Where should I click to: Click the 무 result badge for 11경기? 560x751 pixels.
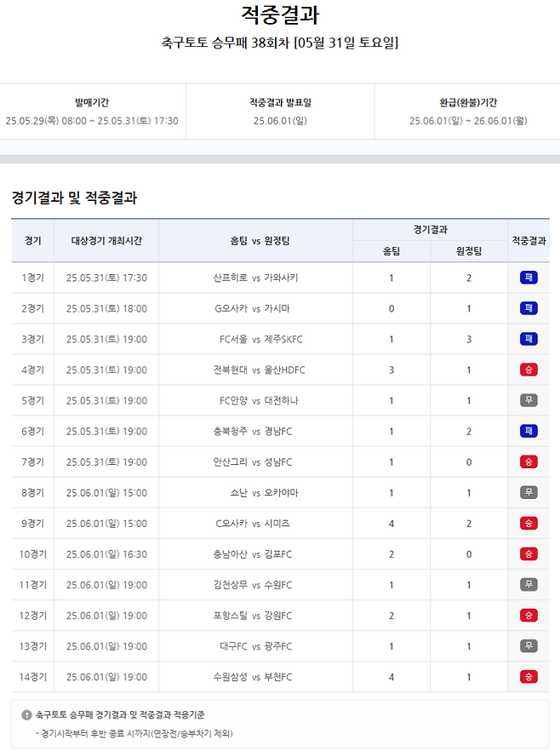(x=529, y=584)
